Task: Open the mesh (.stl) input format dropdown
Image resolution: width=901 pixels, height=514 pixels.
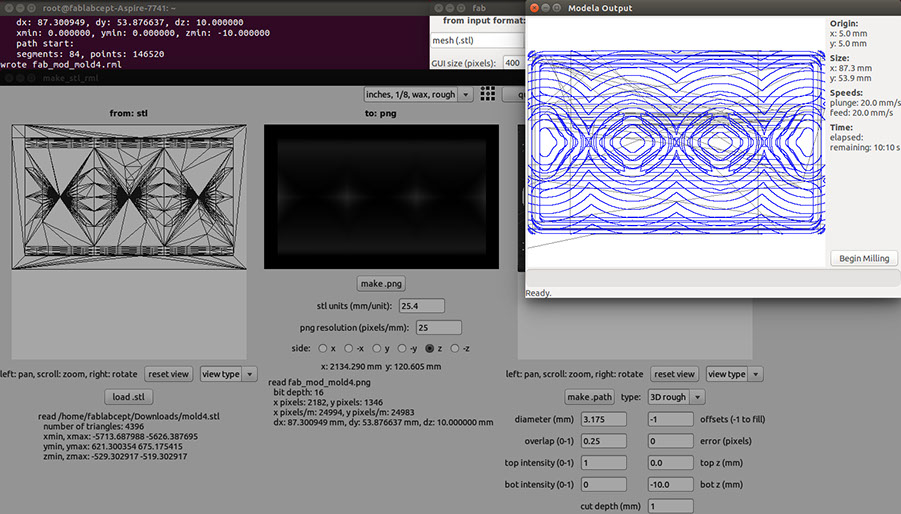Action: [478, 40]
